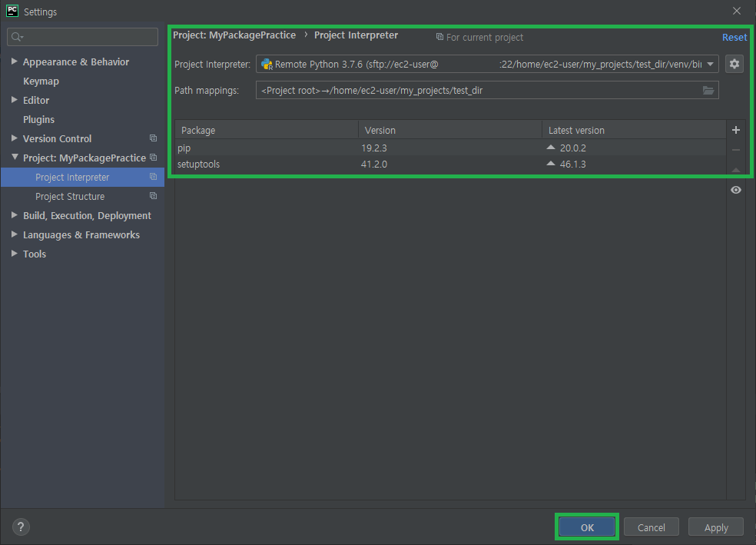The image size is (756, 545).
Task: Toggle the show early releases eye icon
Action: 736,190
